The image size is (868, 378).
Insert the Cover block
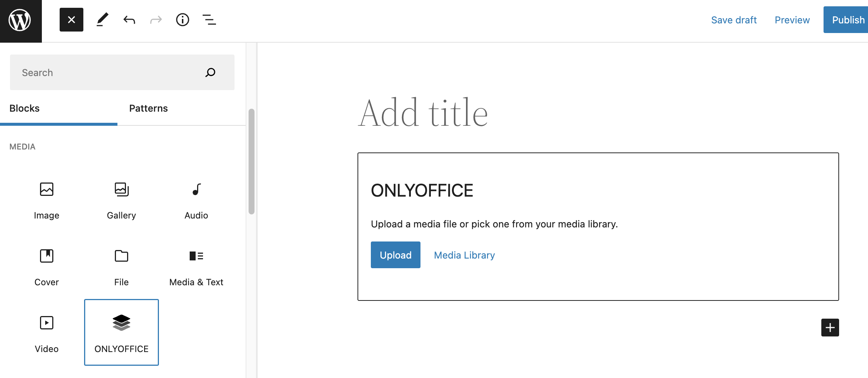(x=46, y=267)
